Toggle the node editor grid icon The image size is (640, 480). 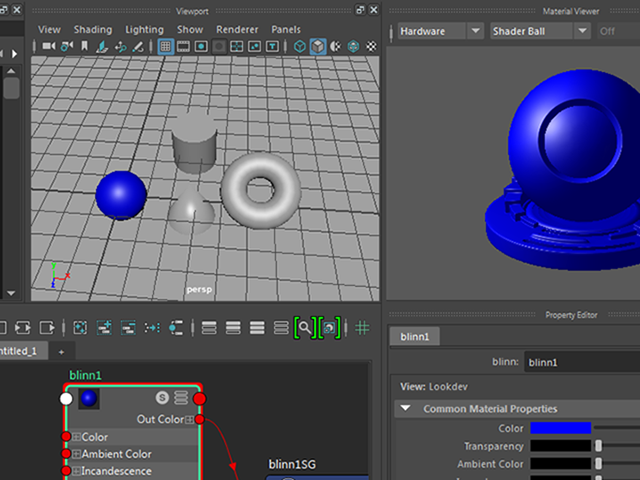(x=362, y=328)
